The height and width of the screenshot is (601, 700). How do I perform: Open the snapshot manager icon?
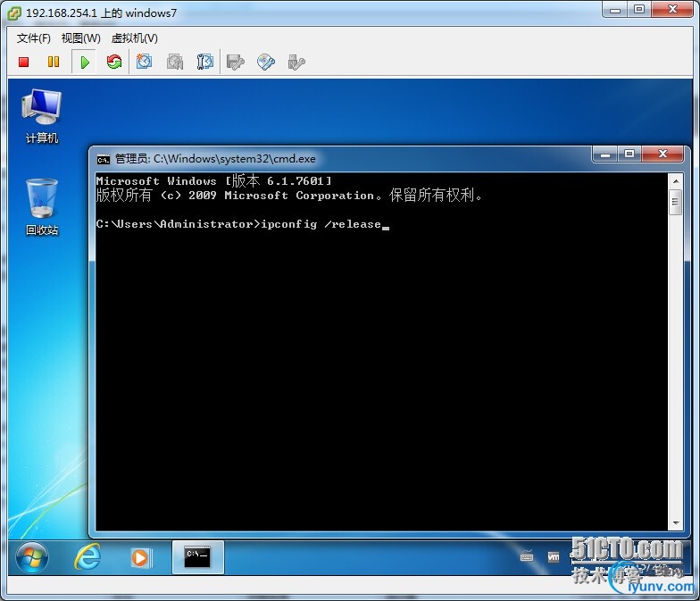205,63
